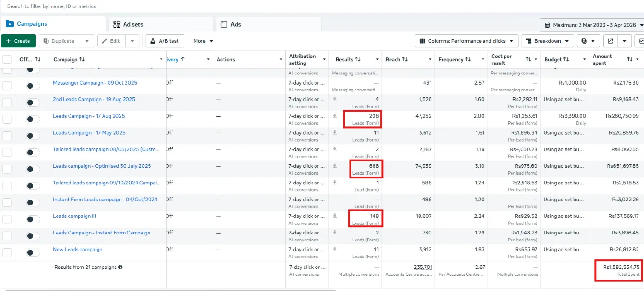
Task: Click reach value 74,939
Action: click(422, 166)
